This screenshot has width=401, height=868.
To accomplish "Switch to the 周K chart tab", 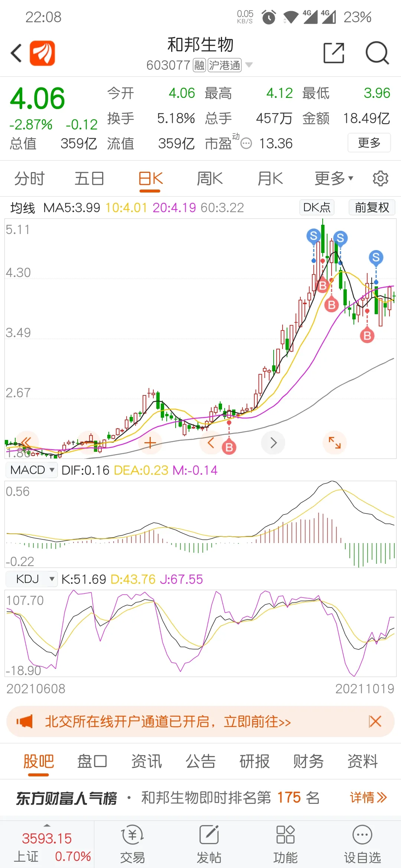I will tap(210, 178).
